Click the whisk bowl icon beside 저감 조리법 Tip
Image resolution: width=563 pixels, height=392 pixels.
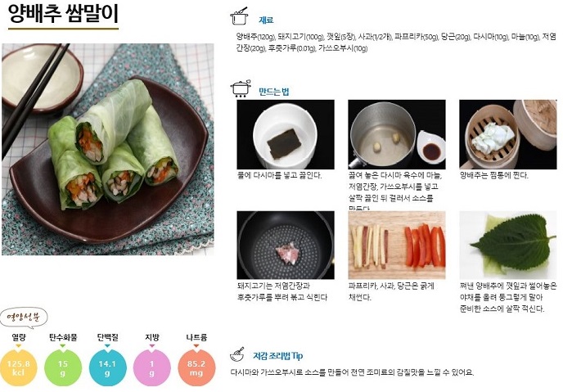pyautogui.click(x=237, y=354)
